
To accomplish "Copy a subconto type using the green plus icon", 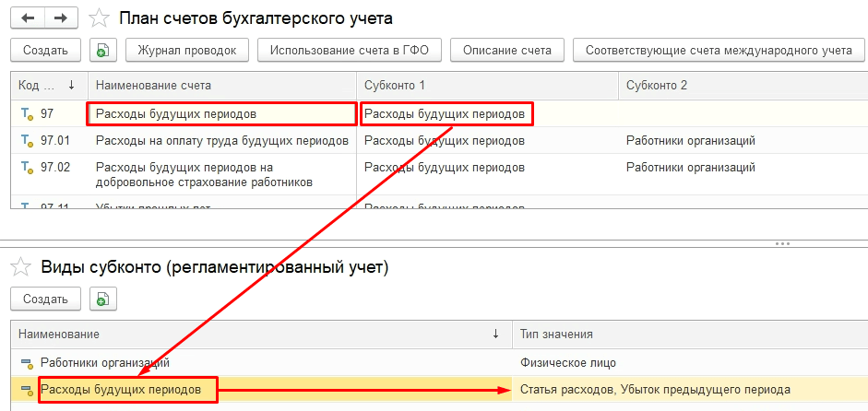I will click(103, 299).
